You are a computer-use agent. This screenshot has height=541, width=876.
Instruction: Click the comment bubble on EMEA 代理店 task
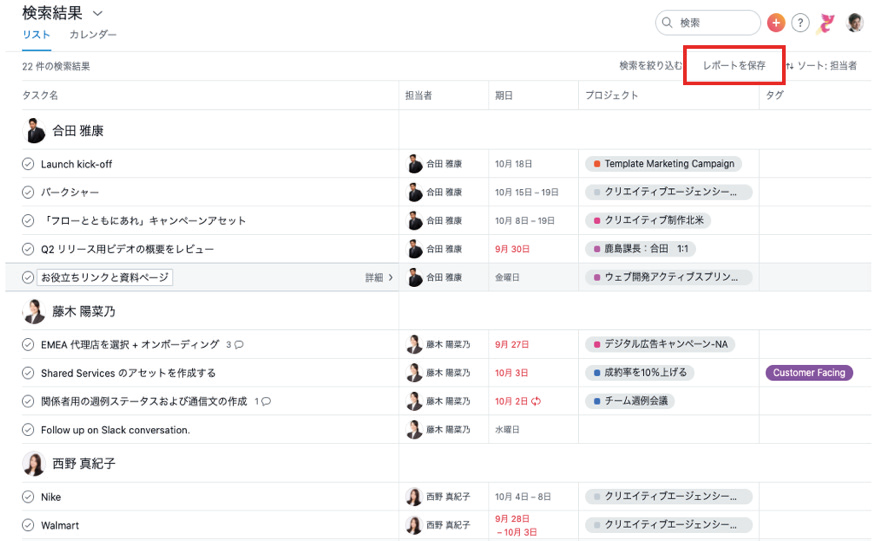[x=239, y=345]
